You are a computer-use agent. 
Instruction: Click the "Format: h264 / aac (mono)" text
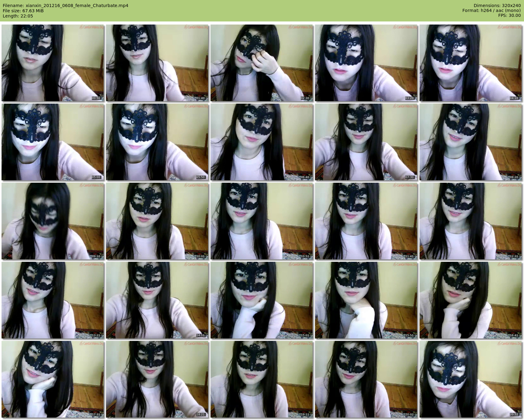[x=492, y=11]
